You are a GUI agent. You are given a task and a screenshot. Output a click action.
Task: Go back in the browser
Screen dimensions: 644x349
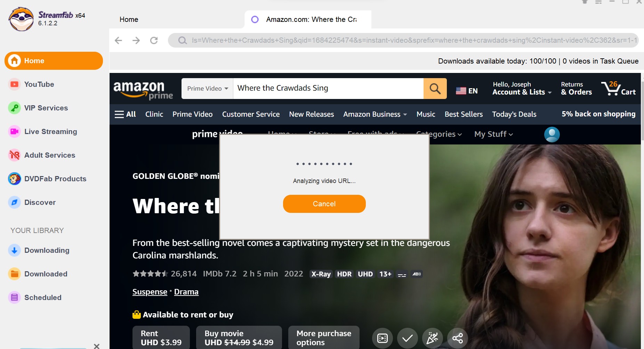119,40
